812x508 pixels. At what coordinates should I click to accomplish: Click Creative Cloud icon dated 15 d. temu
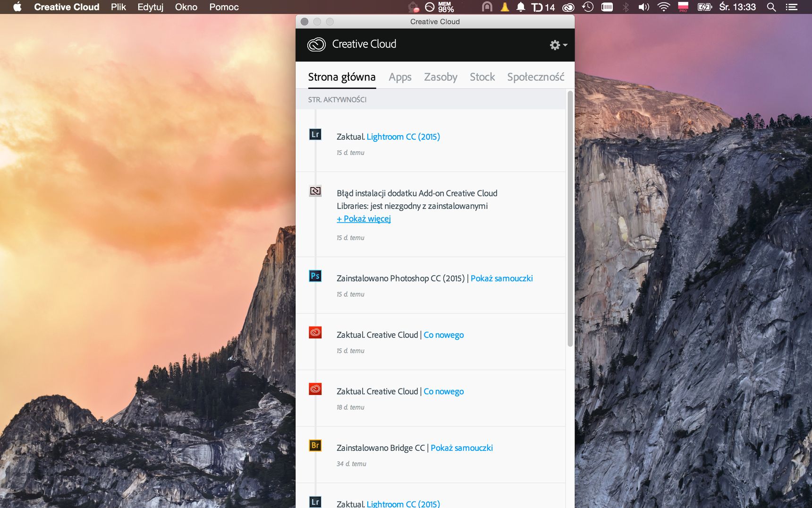[x=315, y=333]
